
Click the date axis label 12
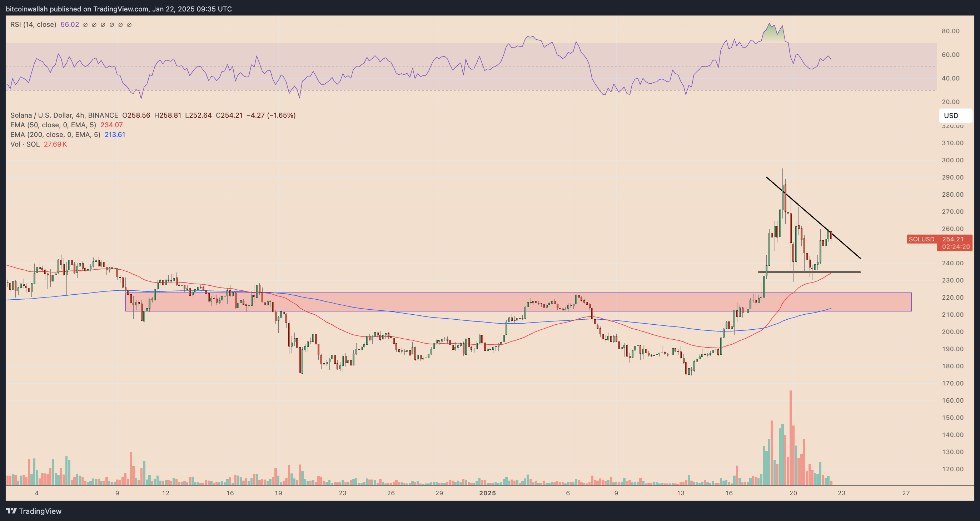click(165, 493)
